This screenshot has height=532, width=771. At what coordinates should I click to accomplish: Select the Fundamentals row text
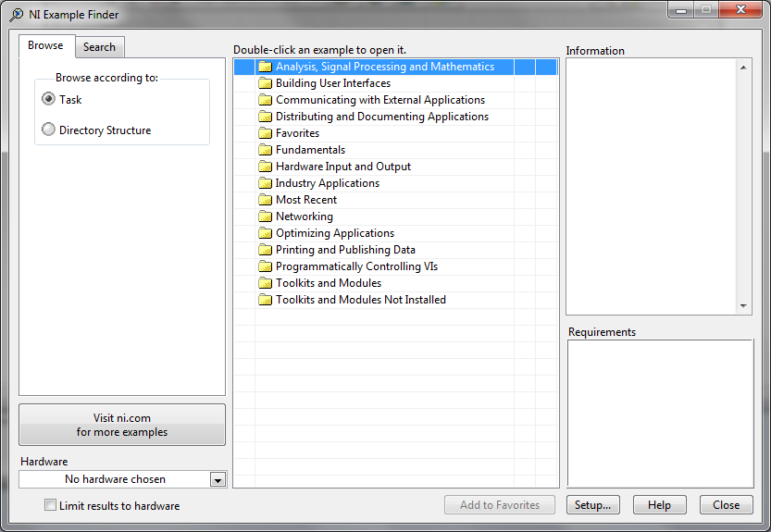tap(310, 150)
